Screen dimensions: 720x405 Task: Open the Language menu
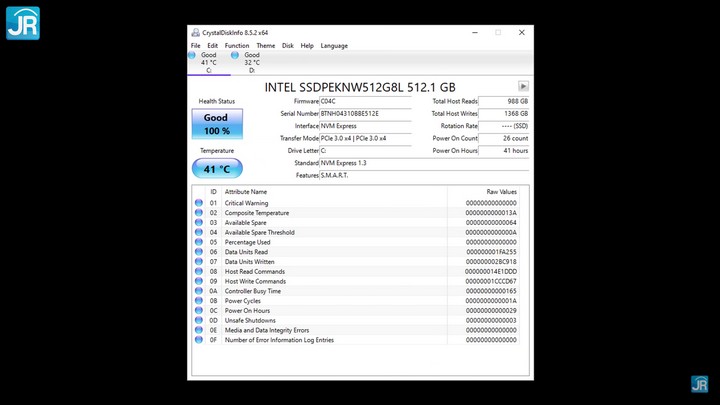point(334,46)
